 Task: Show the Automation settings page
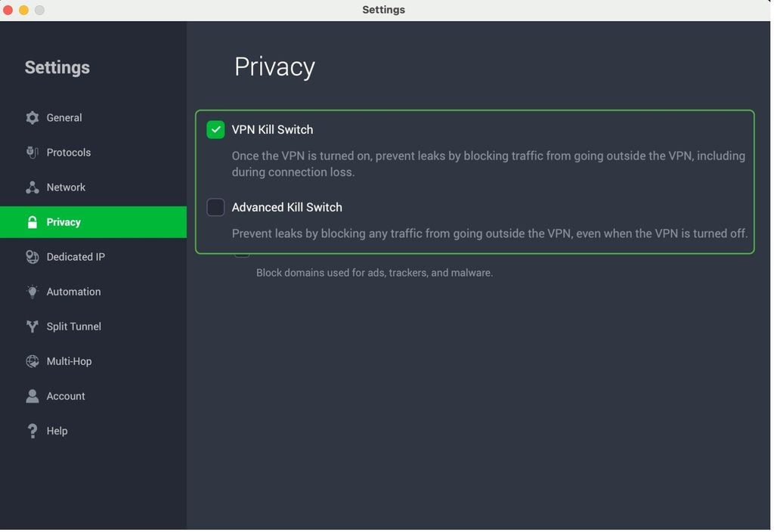tap(93, 292)
